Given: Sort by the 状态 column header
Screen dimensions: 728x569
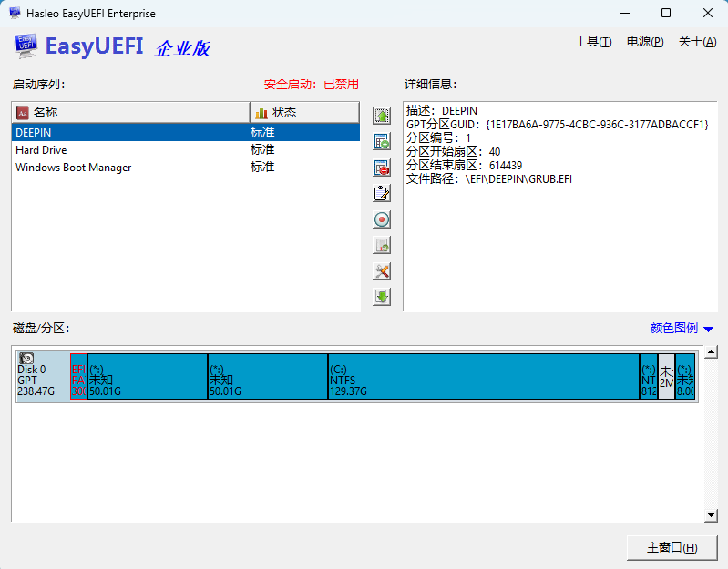Looking at the screenshot, I should point(304,112).
